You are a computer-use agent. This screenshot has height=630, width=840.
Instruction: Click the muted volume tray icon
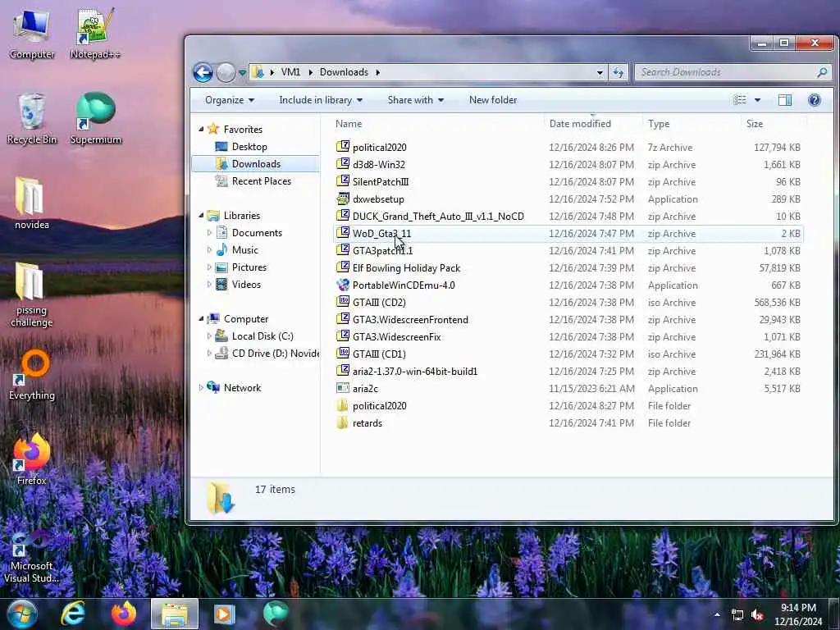coord(757,615)
